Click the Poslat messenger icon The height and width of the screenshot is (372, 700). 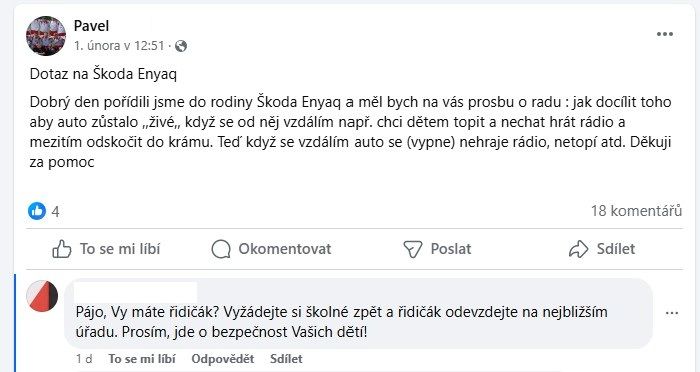click(x=412, y=249)
